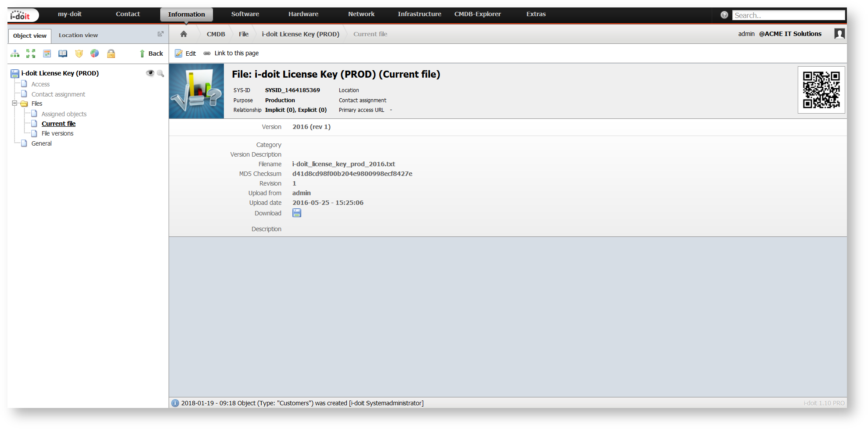Click the @ACME IT Solutions tenant label
Screen dimensions: 868x429
click(790, 34)
